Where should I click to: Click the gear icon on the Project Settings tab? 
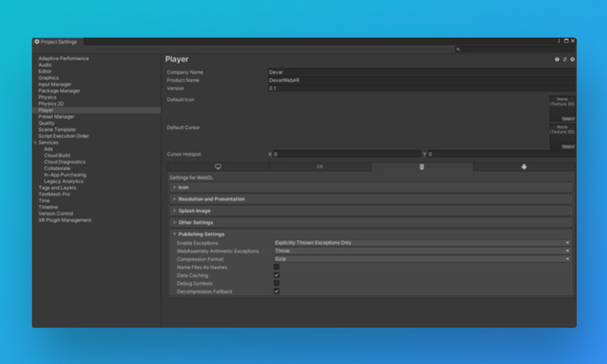[36, 42]
